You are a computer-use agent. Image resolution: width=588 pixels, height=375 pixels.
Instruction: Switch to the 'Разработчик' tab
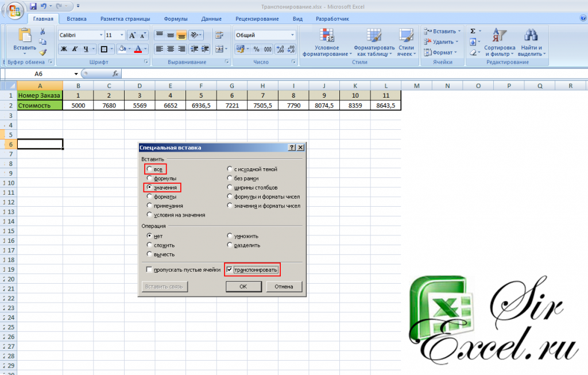(332, 19)
